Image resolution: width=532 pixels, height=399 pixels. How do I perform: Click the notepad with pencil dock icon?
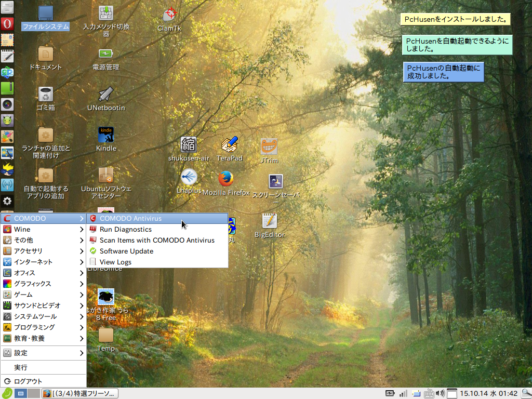(7, 56)
